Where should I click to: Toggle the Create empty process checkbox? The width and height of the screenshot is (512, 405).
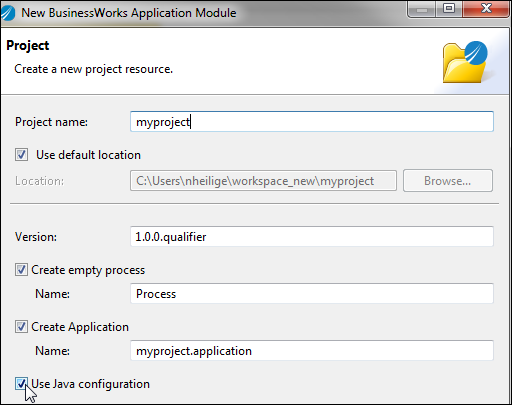click(21, 270)
